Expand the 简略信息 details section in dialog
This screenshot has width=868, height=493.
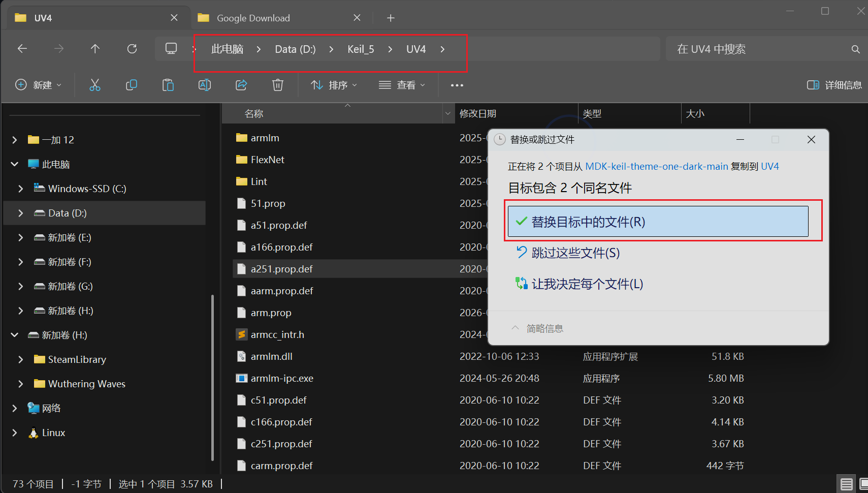pos(537,328)
